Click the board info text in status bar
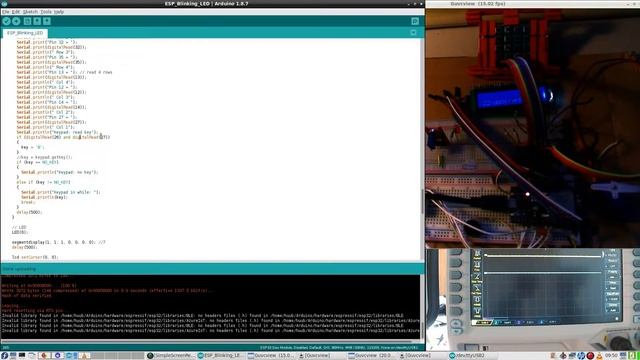This screenshot has height=360, width=640. [x=339, y=348]
